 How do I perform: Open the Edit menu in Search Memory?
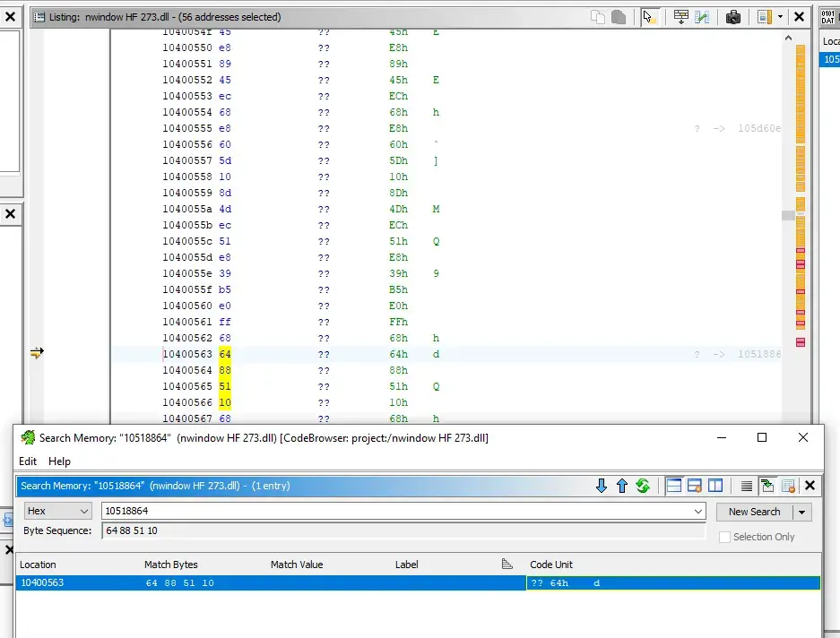click(x=27, y=461)
